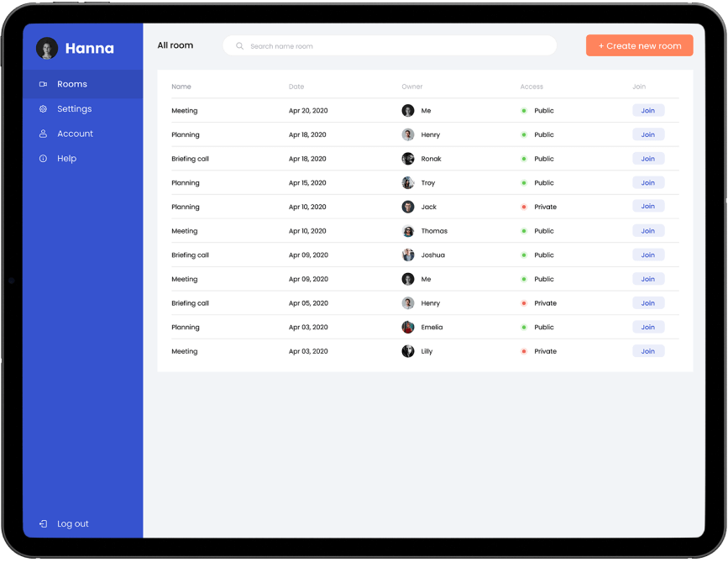
Task: Click the Rooms video camera icon
Action: click(x=43, y=84)
